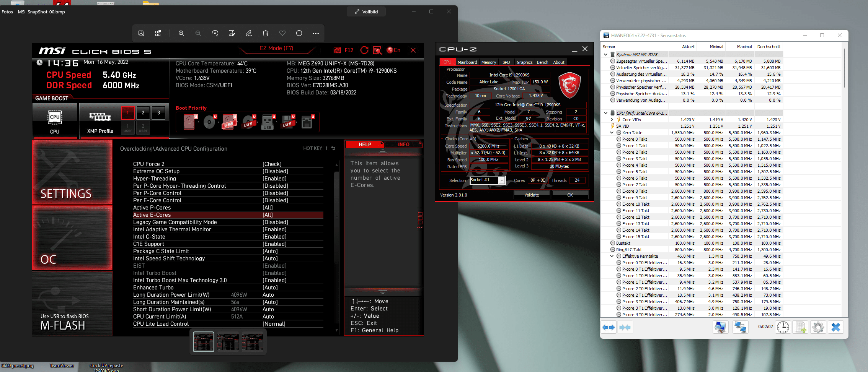Viewport: 868px width, 372px height.
Task: Switch to EZ Mode (F7) in BIOS
Action: 276,48
